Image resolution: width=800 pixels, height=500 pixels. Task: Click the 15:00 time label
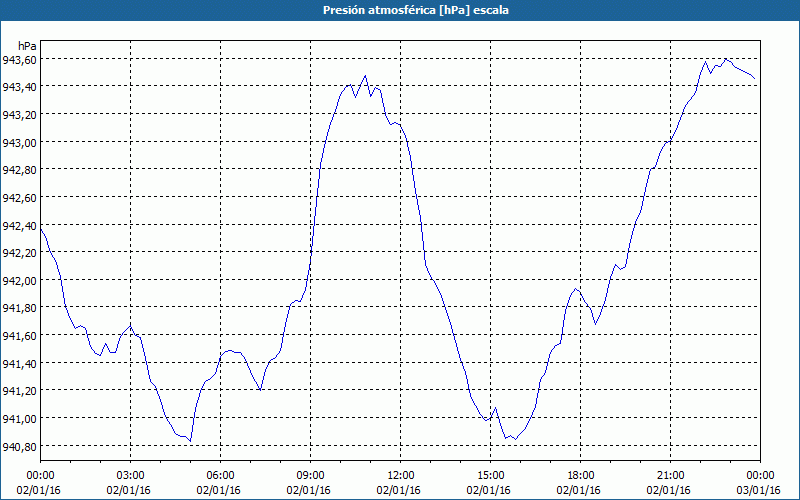point(490,476)
